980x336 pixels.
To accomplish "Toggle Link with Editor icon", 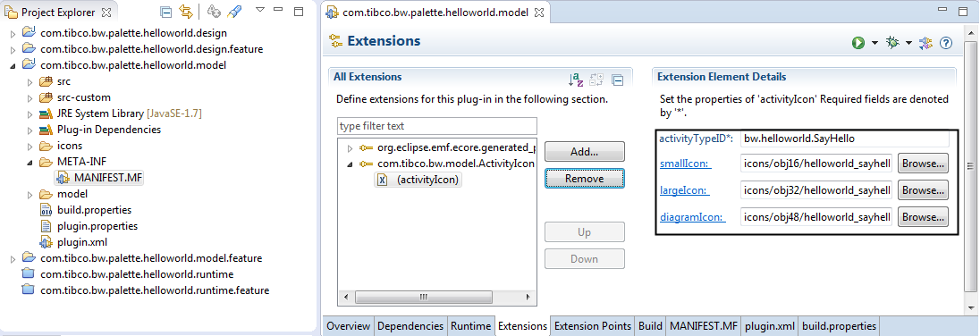I will click(186, 12).
